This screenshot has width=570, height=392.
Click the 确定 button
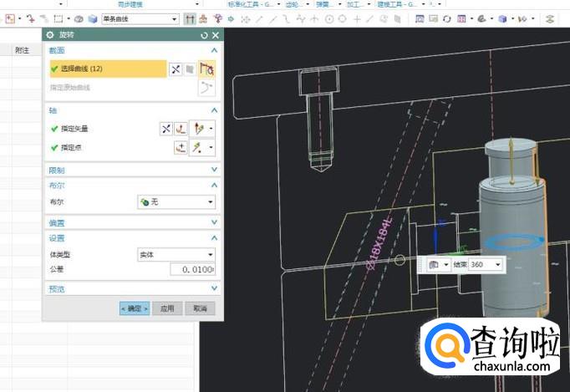point(135,308)
